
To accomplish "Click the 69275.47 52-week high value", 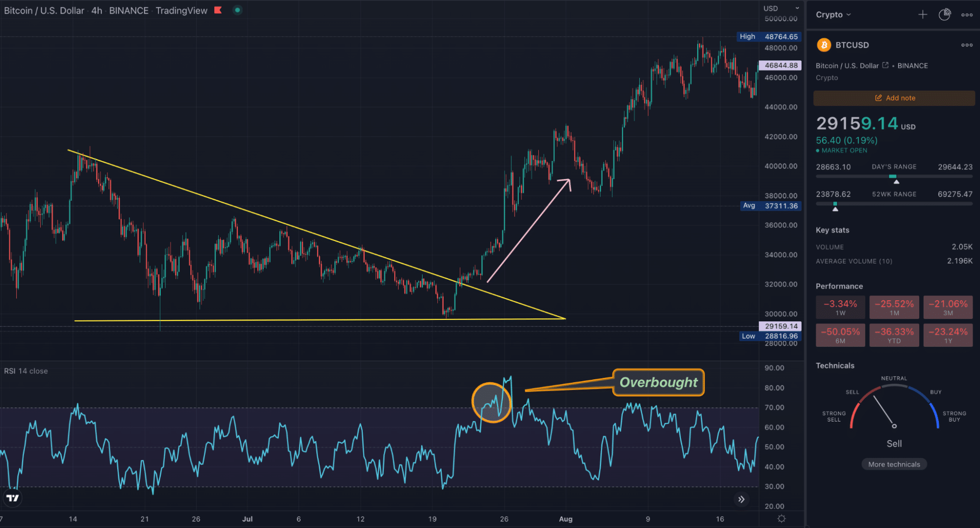I will tap(955, 194).
